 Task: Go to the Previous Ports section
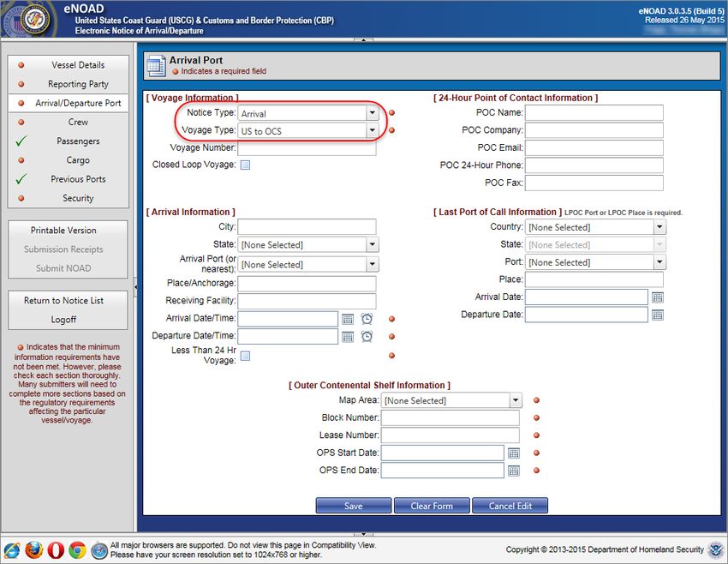coord(69,179)
